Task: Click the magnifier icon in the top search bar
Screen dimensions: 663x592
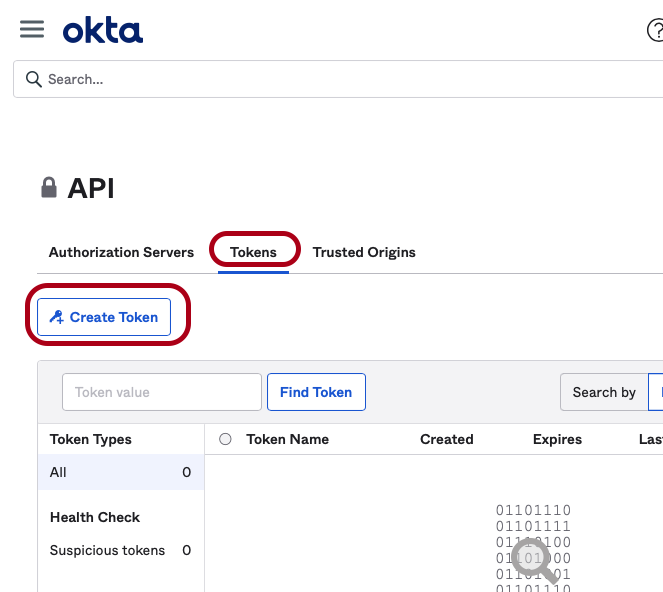Action: pyautogui.click(x=33, y=79)
